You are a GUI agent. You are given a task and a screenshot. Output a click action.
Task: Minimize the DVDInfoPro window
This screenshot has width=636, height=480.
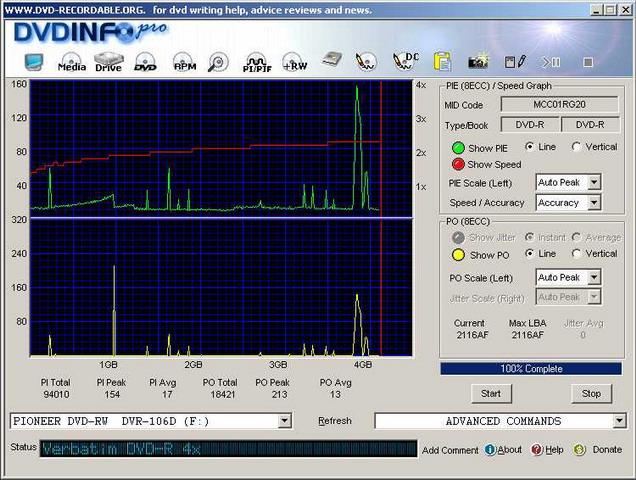click(x=596, y=10)
